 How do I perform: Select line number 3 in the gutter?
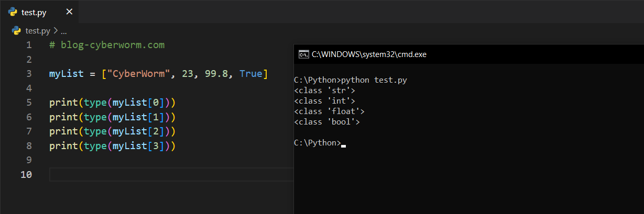tap(29, 74)
